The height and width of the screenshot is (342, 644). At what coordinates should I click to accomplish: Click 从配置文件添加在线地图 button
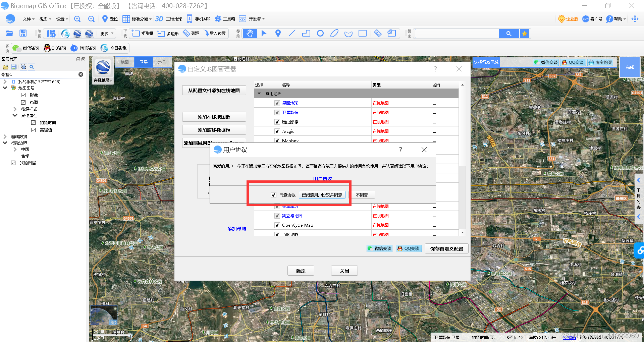click(x=214, y=91)
